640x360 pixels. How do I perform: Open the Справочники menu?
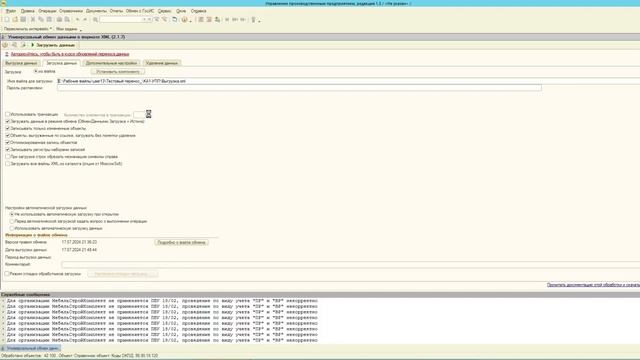(x=71, y=11)
